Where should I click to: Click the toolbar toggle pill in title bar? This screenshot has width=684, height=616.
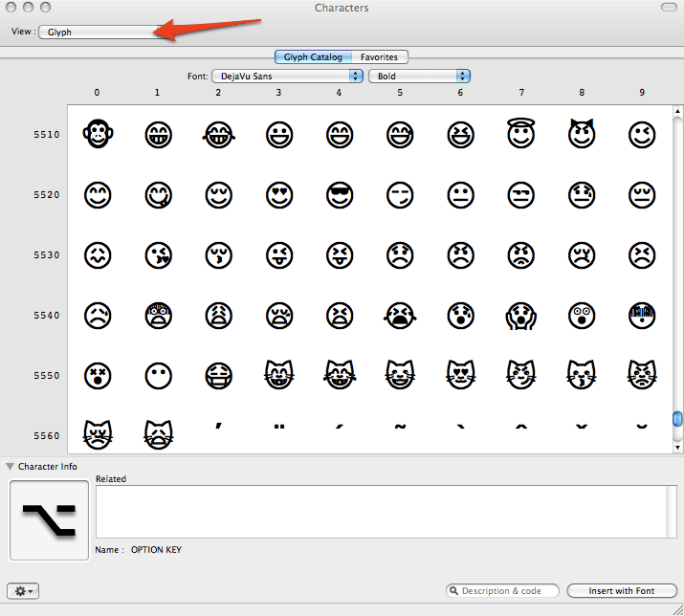[669, 7]
